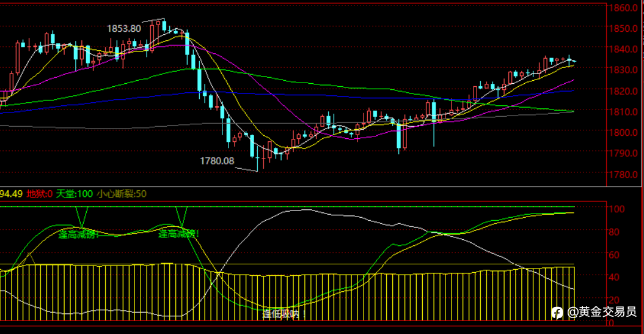Image resolution: width=644 pixels, height=334 pixels.
Task: Select the 60 oscillator axis value
Action: [x=615, y=254]
